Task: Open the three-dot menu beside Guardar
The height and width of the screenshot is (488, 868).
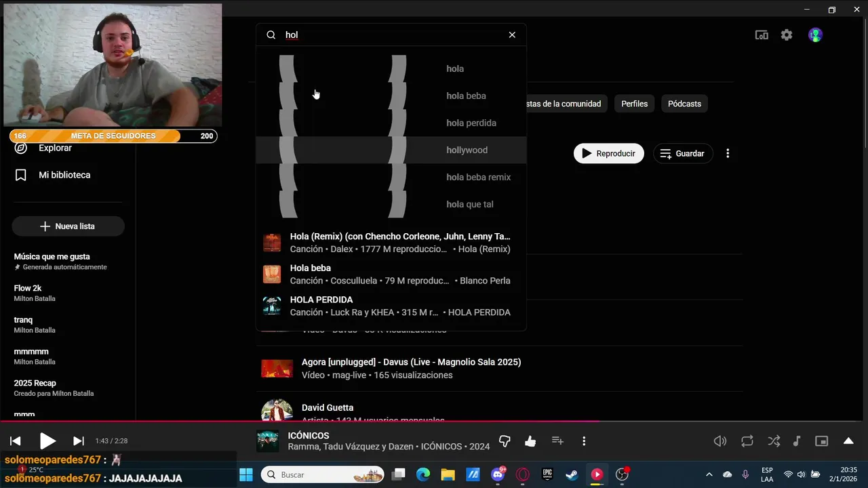Action: coord(728,153)
